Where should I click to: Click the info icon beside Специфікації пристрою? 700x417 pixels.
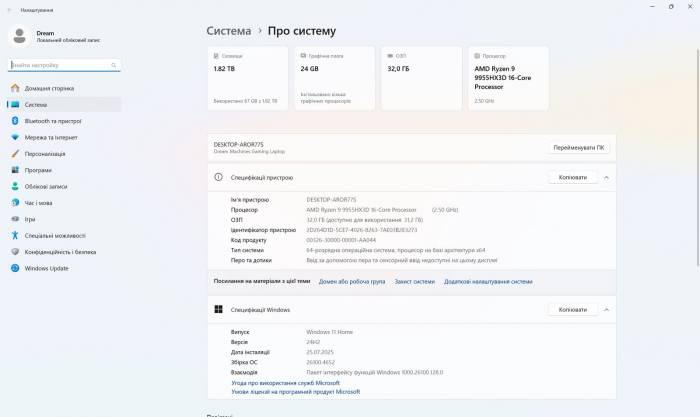coord(218,177)
